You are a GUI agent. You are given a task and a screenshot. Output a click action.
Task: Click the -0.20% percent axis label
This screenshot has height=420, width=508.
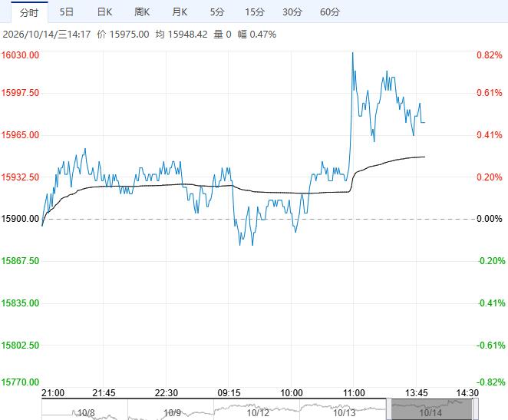tap(491, 261)
